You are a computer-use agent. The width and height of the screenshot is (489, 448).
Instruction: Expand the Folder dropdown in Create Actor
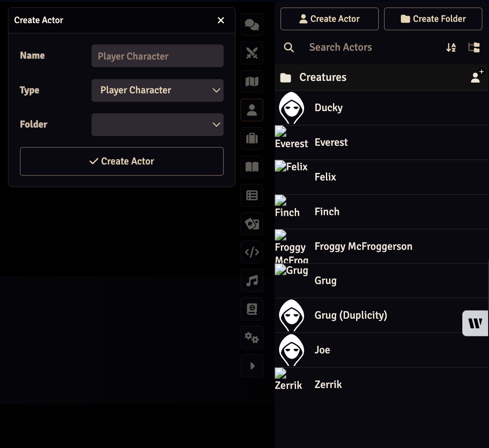pyautogui.click(x=157, y=124)
